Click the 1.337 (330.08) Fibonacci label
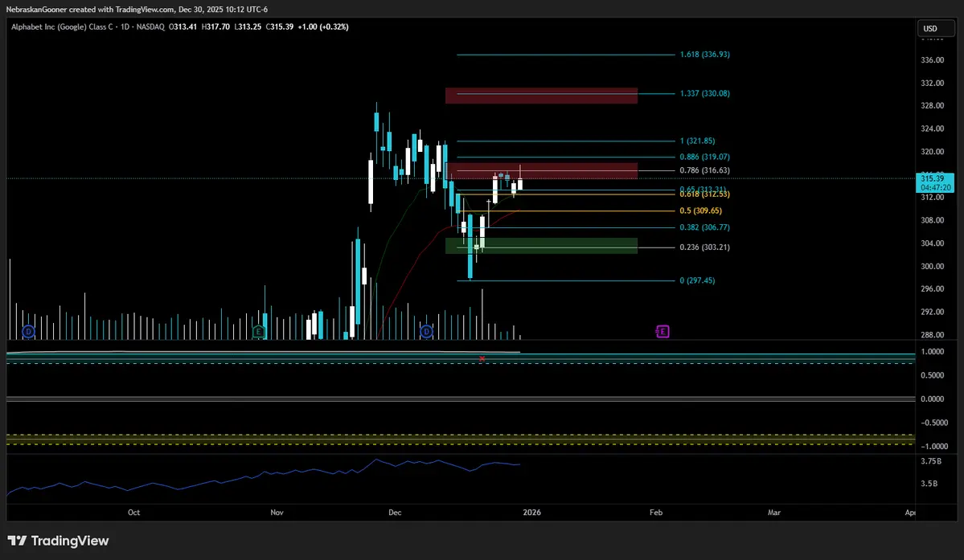Image resolution: width=964 pixels, height=560 pixels. [704, 94]
